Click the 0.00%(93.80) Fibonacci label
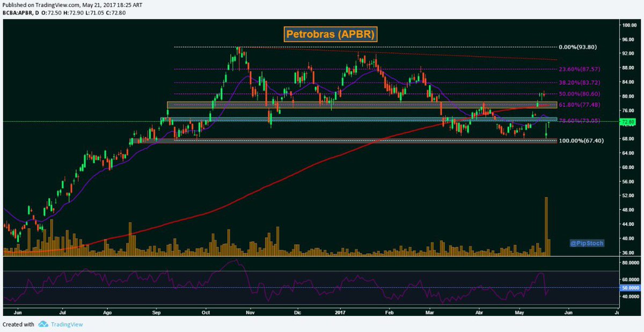This screenshot has width=644, height=332. [x=579, y=47]
